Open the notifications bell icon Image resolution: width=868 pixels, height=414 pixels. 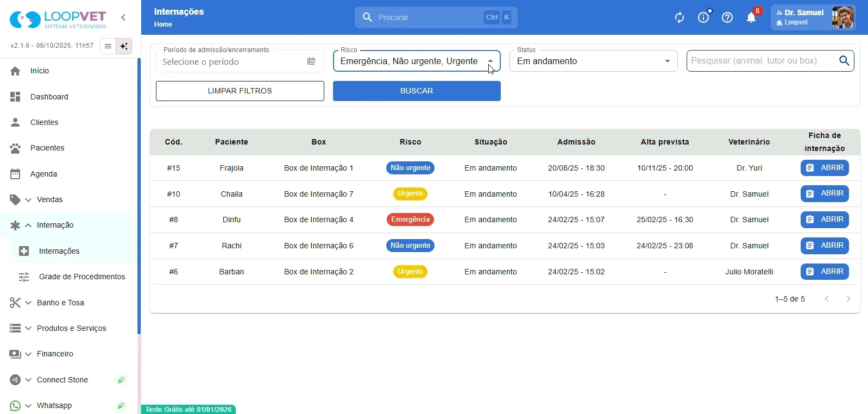[x=751, y=17]
